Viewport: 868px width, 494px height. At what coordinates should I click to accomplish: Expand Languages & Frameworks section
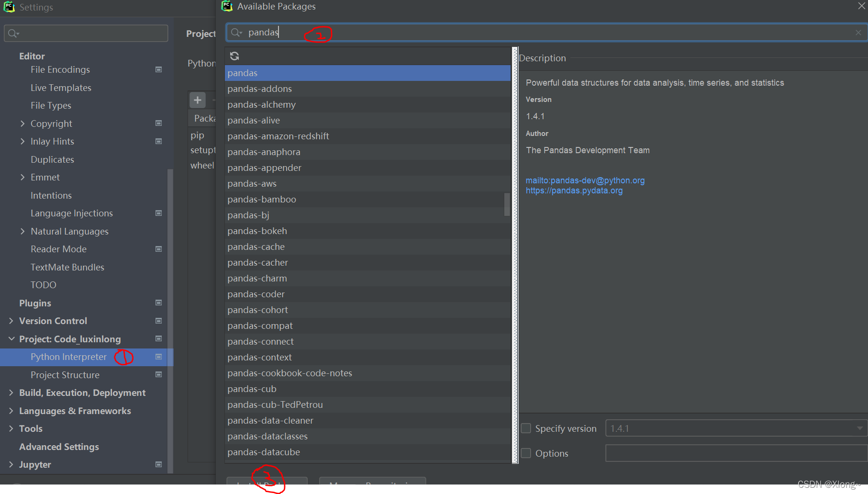tap(11, 411)
